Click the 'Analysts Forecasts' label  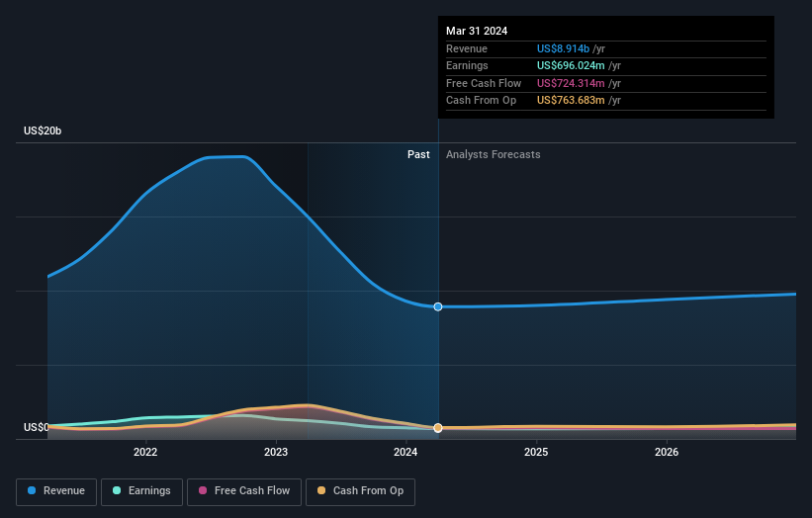(493, 155)
